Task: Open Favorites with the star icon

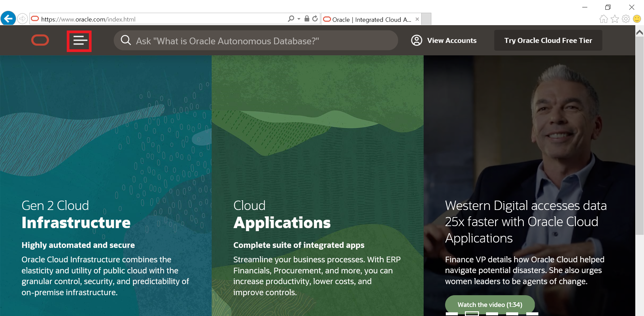Action: 615,19
